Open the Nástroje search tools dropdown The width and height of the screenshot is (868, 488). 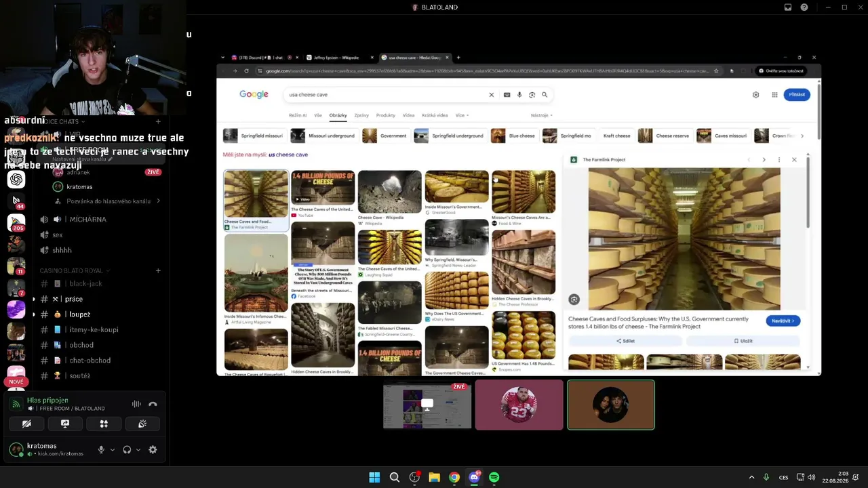click(x=541, y=115)
